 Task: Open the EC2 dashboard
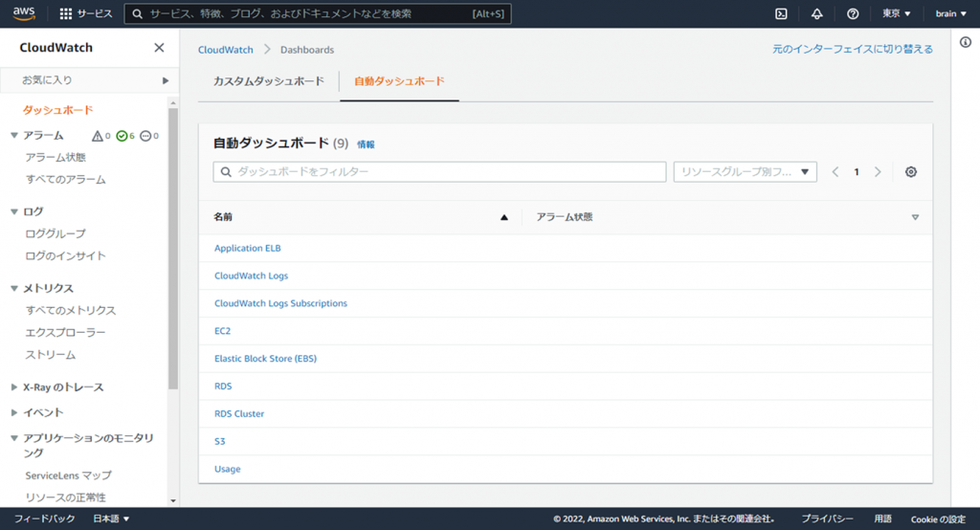click(222, 331)
